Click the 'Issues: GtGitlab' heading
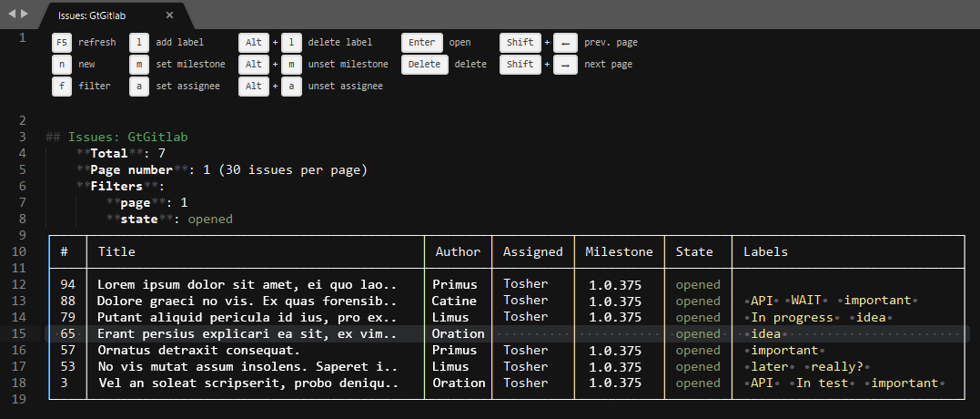Screen dimensions: 980x419 pos(128,137)
